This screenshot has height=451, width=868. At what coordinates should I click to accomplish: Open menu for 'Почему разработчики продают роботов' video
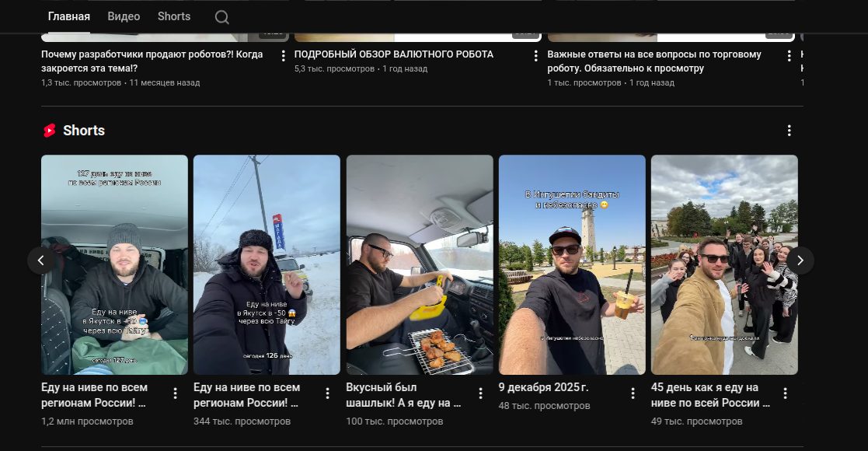click(x=283, y=55)
